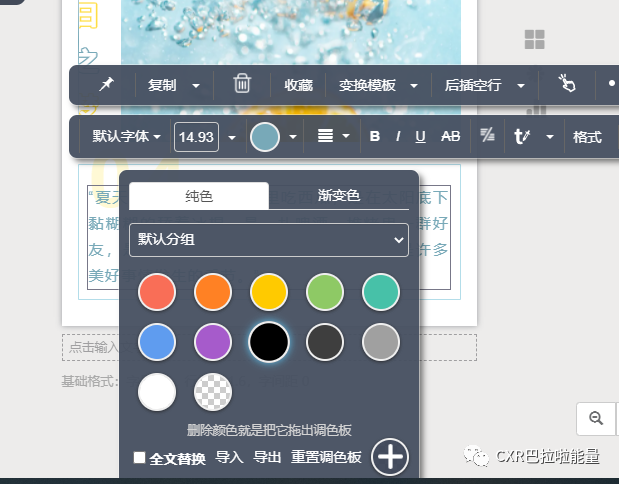The width and height of the screenshot is (619, 484).
Task: Select the light gray color swatch
Action: pyautogui.click(x=381, y=342)
